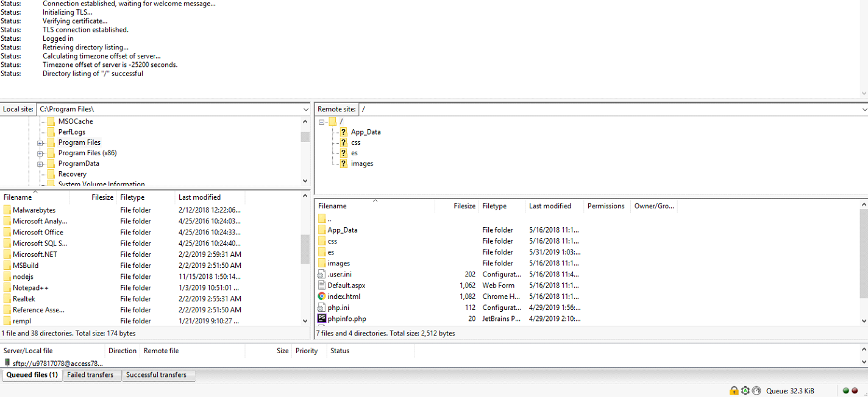Switch to the Successful transfers tab
The image size is (868, 397).
pos(156,375)
